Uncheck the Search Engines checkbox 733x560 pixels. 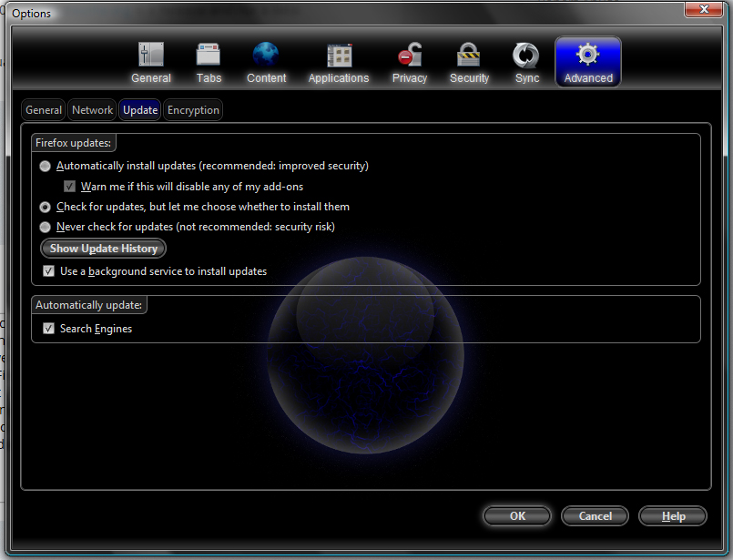pyautogui.click(x=49, y=329)
